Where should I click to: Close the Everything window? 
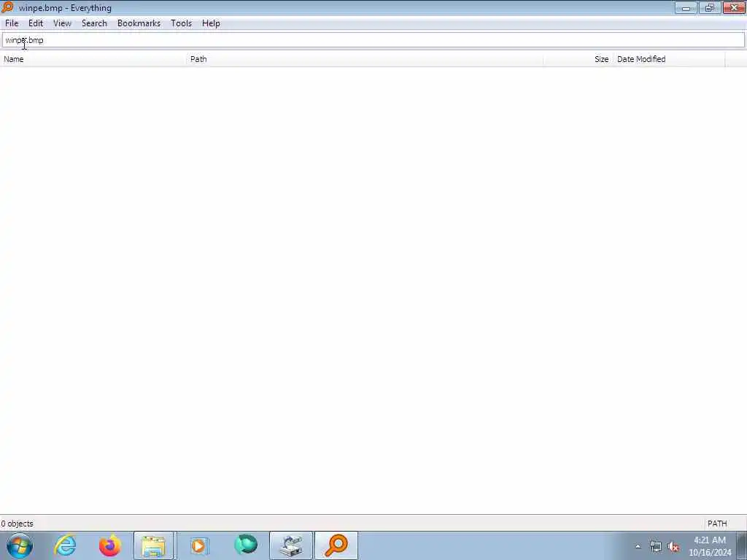point(734,7)
